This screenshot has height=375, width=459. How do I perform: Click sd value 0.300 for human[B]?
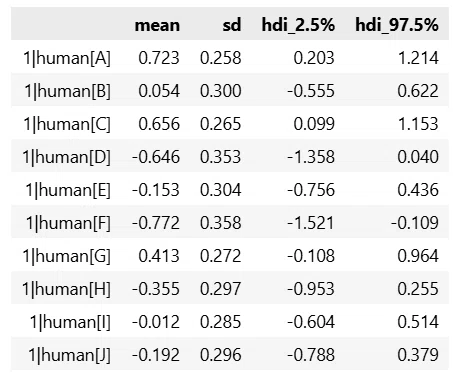[x=220, y=91]
